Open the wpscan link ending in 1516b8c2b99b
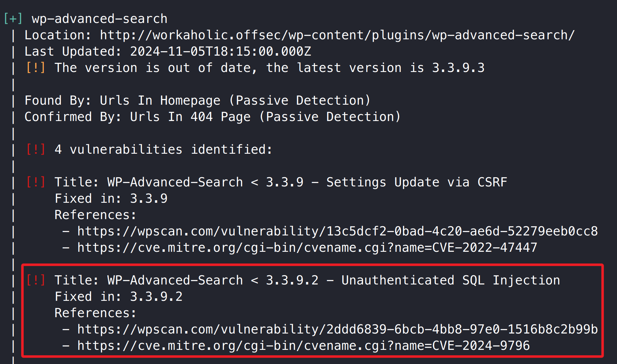Image resolution: width=617 pixels, height=364 pixels. point(337,329)
